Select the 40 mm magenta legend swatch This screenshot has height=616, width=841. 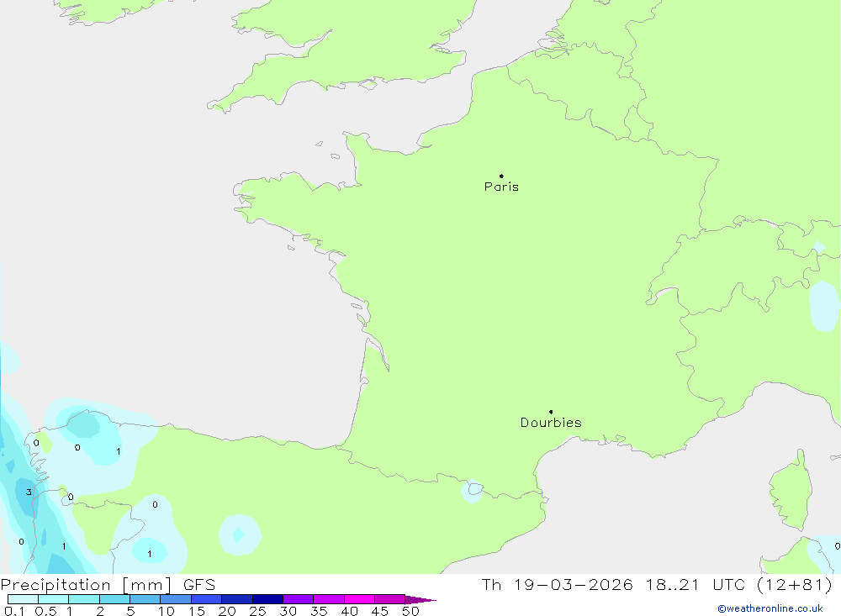click(x=359, y=599)
